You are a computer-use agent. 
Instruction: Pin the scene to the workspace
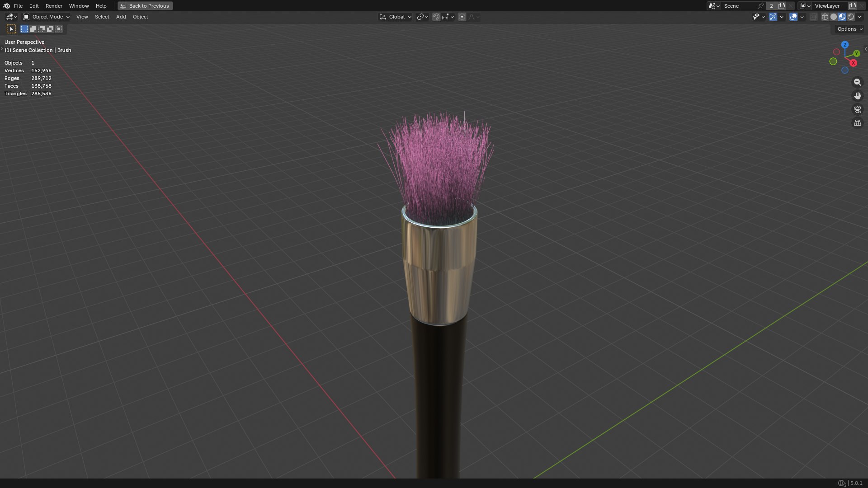(x=761, y=6)
